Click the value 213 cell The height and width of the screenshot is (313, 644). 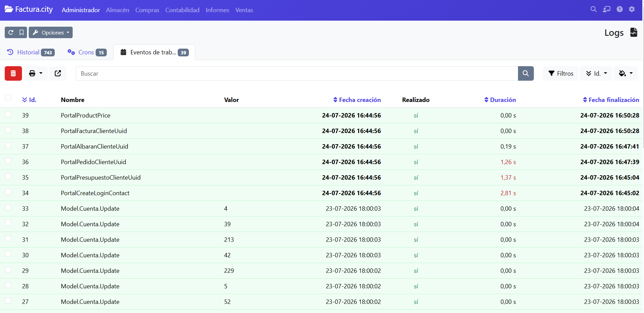[x=229, y=240]
